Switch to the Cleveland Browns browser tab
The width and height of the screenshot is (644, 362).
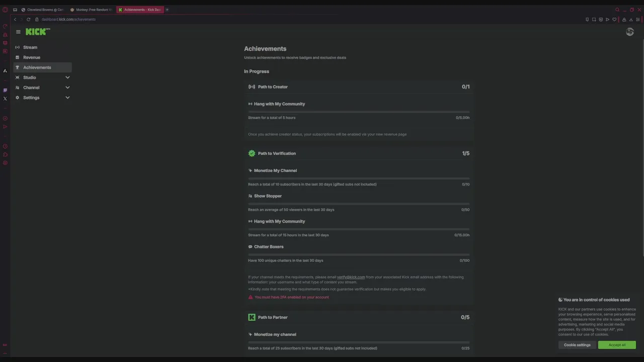pyautogui.click(x=42, y=10)
